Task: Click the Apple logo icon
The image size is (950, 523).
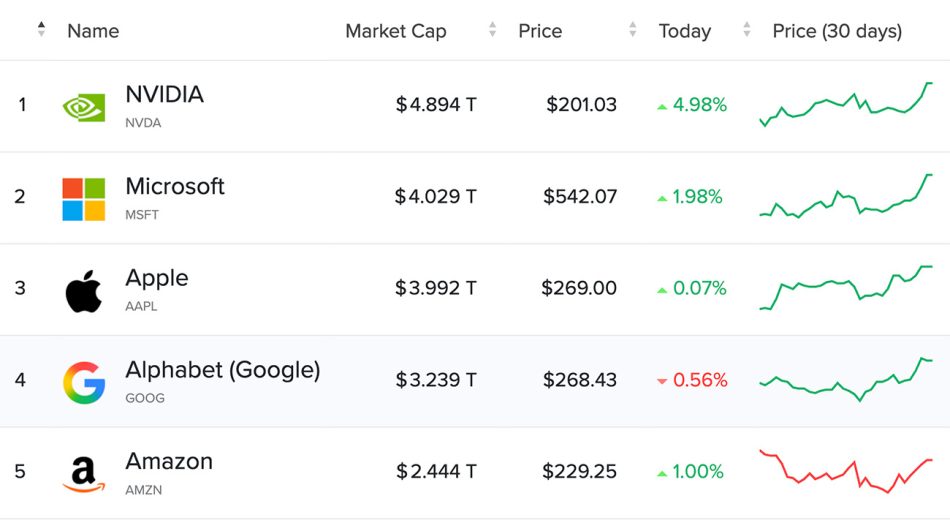Action: pos(84,291)
